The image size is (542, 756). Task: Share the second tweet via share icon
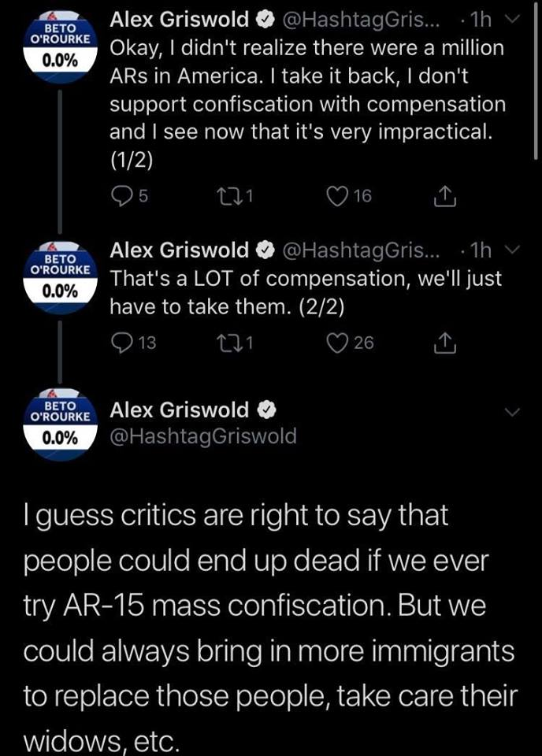pos(444,343)
